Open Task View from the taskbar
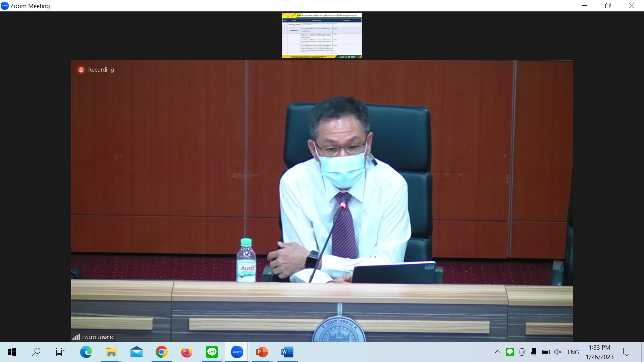The height and width of the screenshot is (362, 644). (x=60, y=352)
